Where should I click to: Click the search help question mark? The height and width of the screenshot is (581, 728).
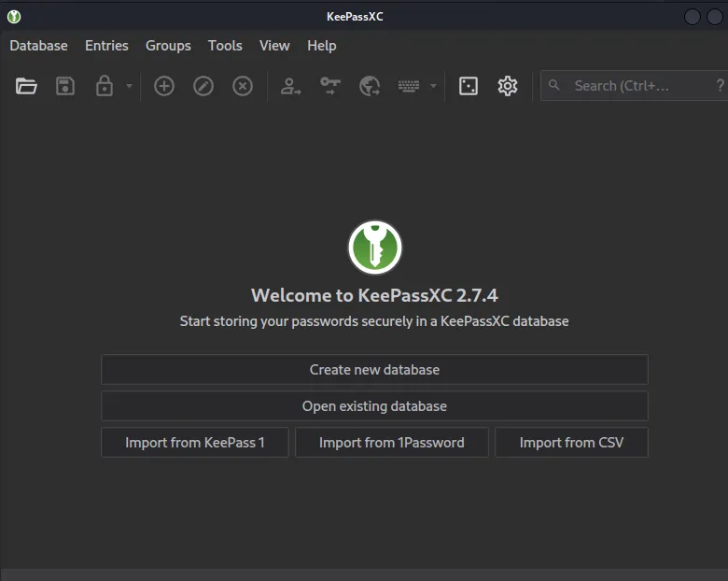click(x=720, y=85)
